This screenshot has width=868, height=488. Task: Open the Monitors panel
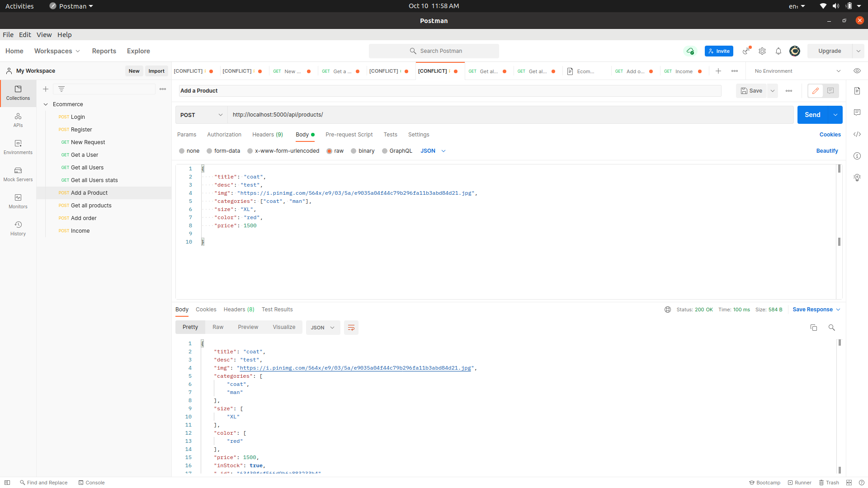point(18,201)
